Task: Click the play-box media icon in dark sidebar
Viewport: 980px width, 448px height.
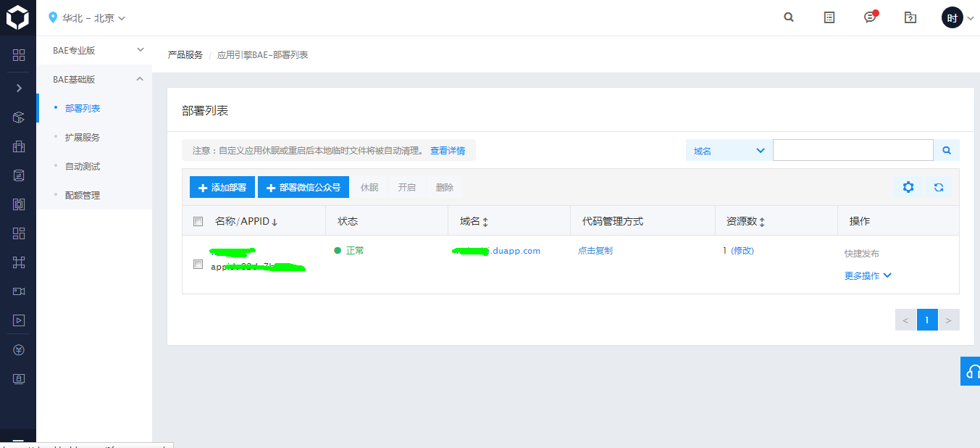Action: point(19,320)
